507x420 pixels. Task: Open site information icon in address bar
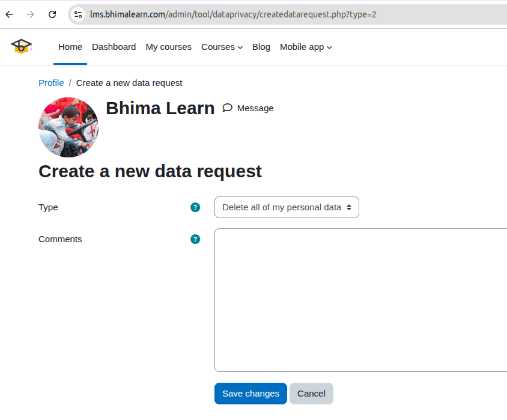point(78,14)
